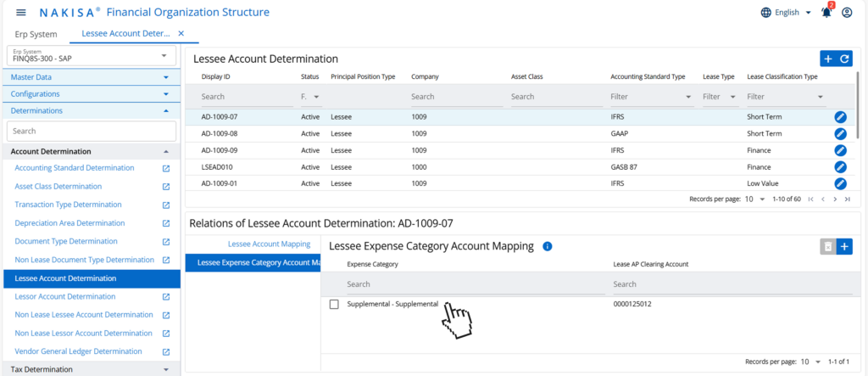Open Transaction Type Determination link
This screenshot has width=868, height=376.
coord(68,205)
